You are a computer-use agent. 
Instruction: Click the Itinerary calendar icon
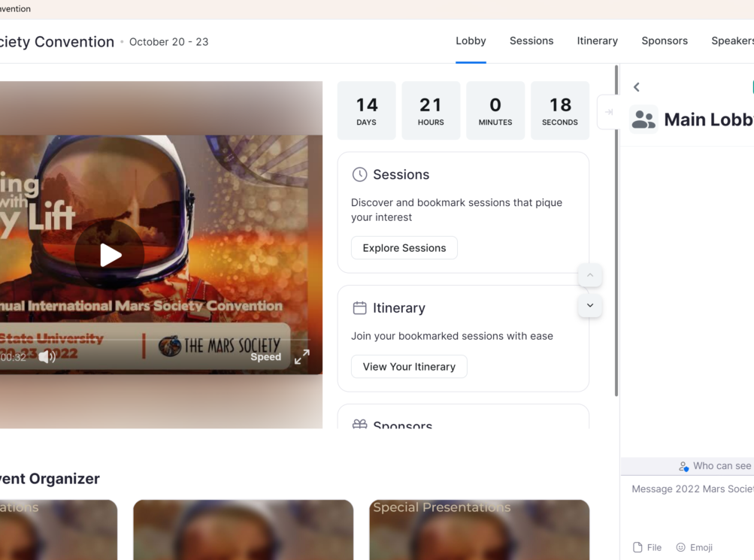[359, 307]
